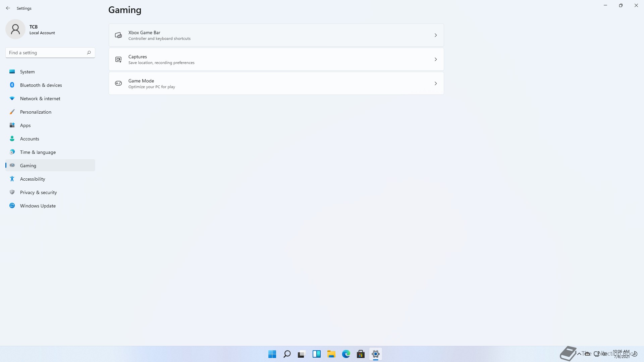Open Privacy & security label
The image size is (644, 362).
pyautogui.click(x=39, y=192)
